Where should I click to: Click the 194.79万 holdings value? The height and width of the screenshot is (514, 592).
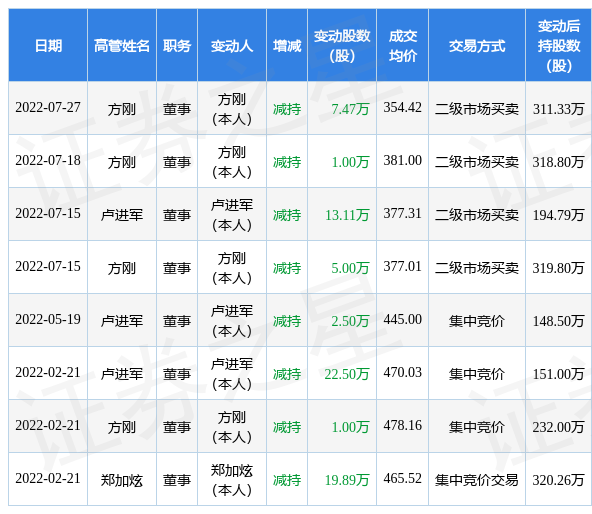click(x=558, y=215)
